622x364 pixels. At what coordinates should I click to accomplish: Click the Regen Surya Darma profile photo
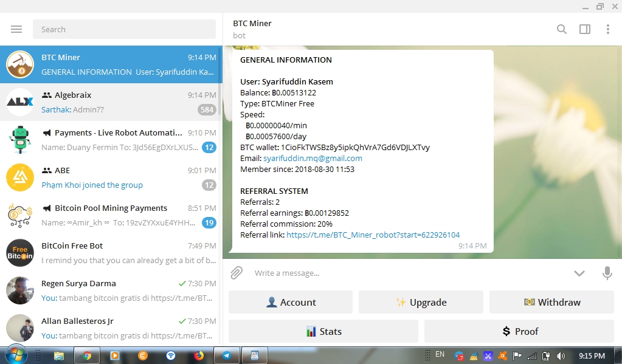pos(20,290)
